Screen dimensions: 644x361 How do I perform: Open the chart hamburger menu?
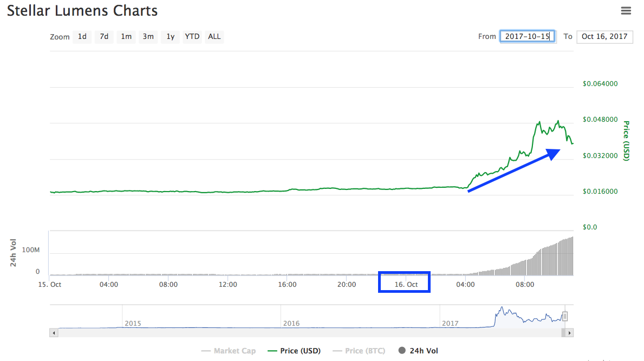tap(626, 11)
